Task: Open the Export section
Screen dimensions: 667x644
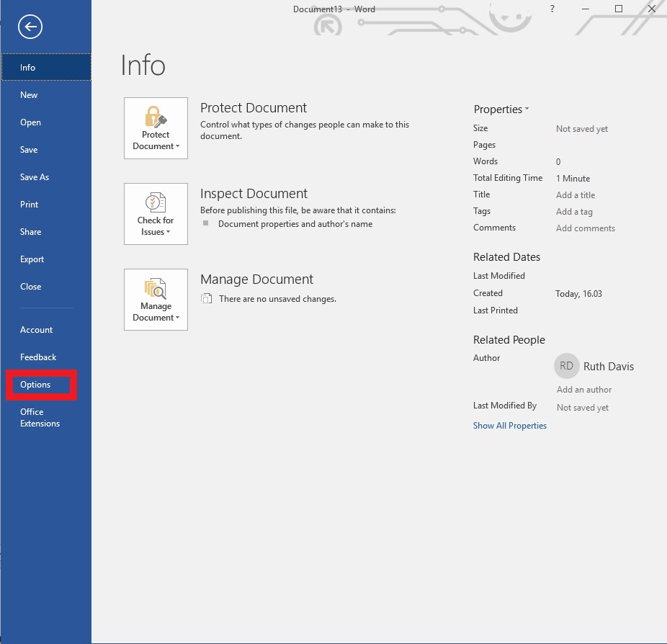Action: tap(32, 259)
